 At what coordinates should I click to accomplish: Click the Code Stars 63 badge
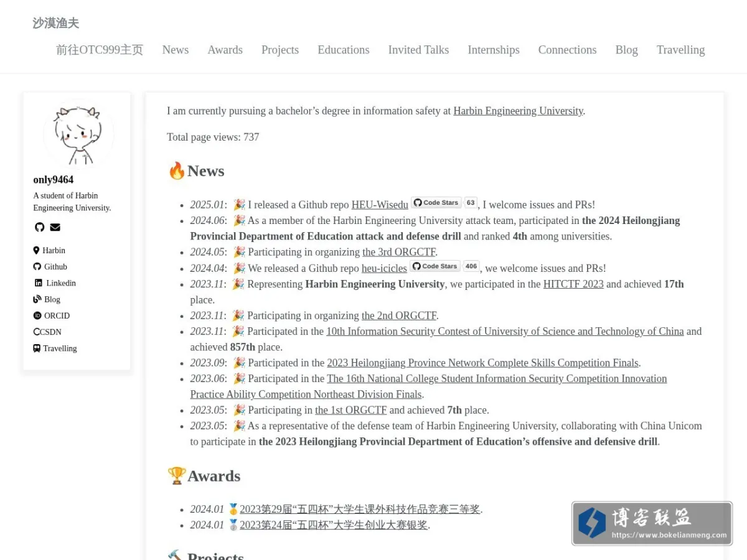pyautogui.click(x=444, y=203)
